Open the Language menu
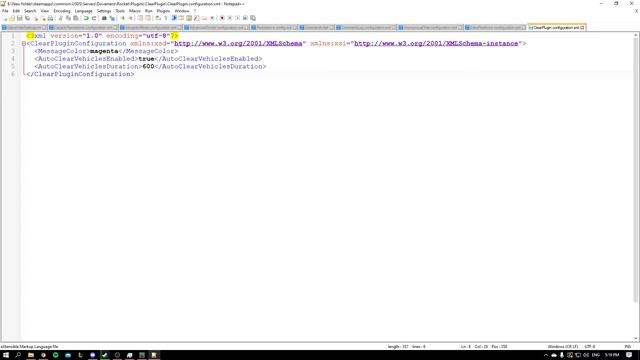640x360 pixels. 84,11
